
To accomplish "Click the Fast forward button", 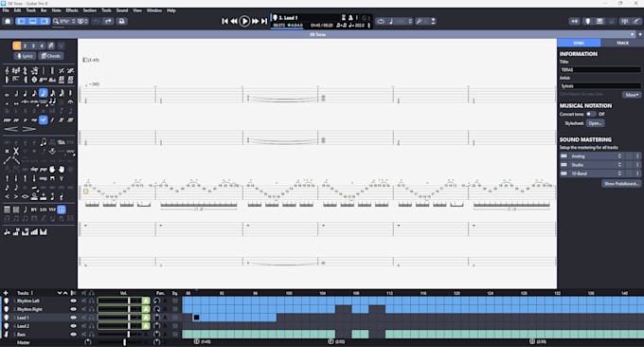I will point(255,21).
